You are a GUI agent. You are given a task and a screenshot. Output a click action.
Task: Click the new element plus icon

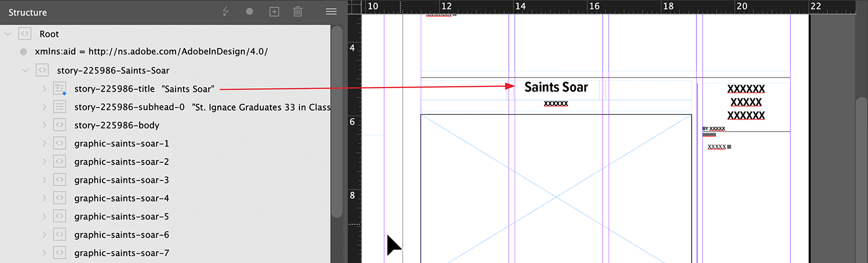click(x=274, y=12)
